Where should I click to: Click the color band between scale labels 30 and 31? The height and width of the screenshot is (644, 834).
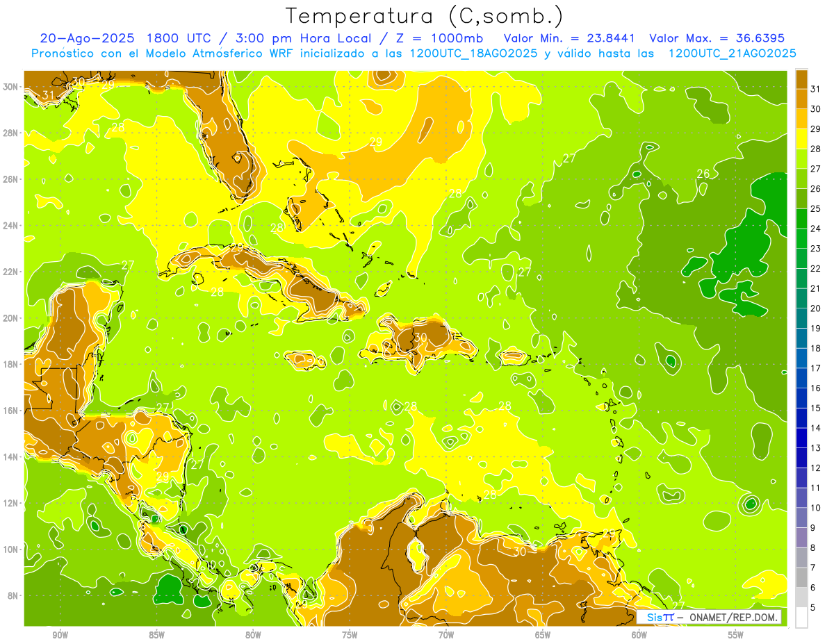point(801,99)
